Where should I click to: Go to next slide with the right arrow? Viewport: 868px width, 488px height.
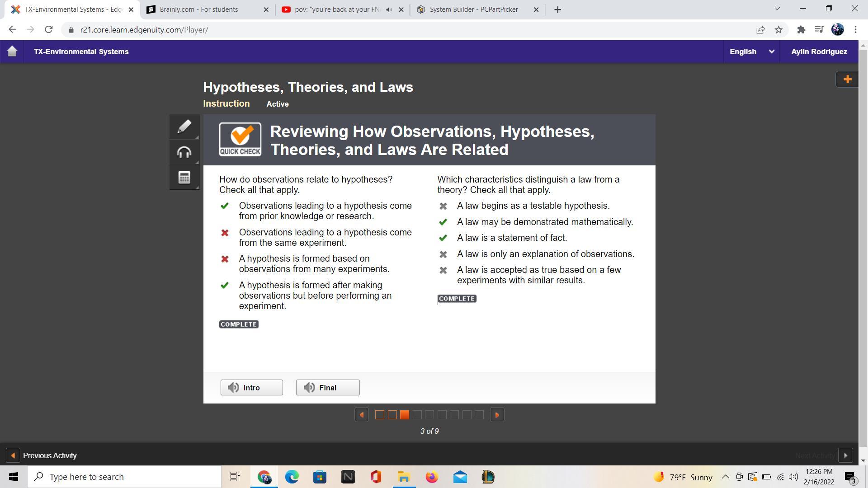(497, 415)
